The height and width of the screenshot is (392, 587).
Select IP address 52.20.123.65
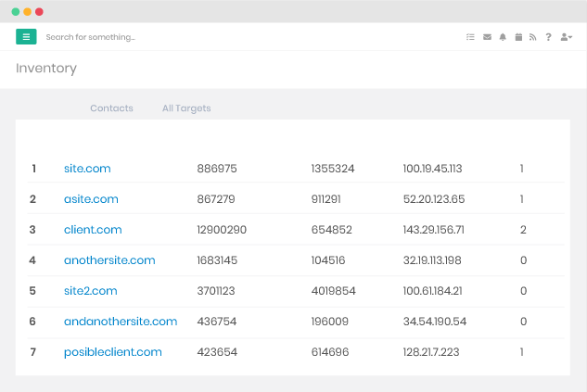(434, 199)
